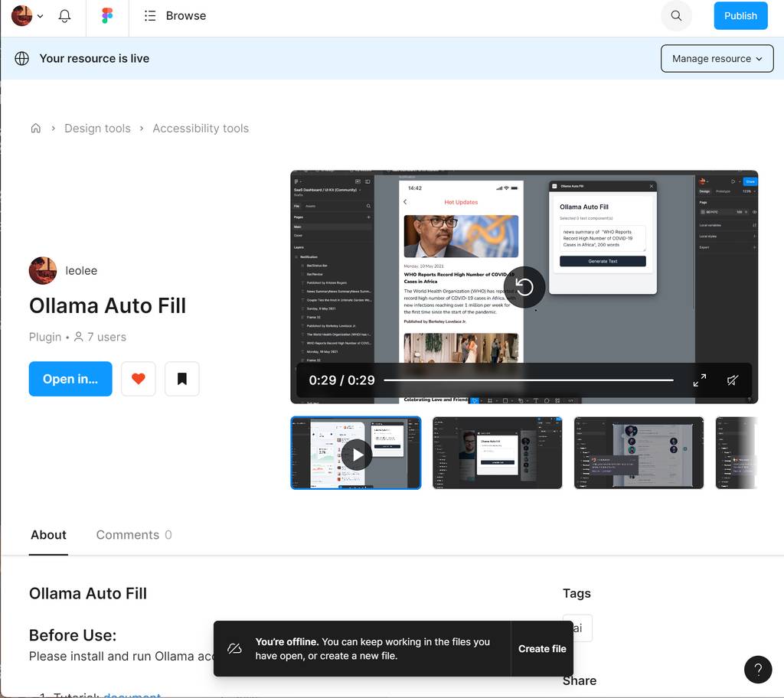Image resolution: width=784 pixels, height=698 pixels.
Task: Open the help question mark button
Action: pos(757,670)
